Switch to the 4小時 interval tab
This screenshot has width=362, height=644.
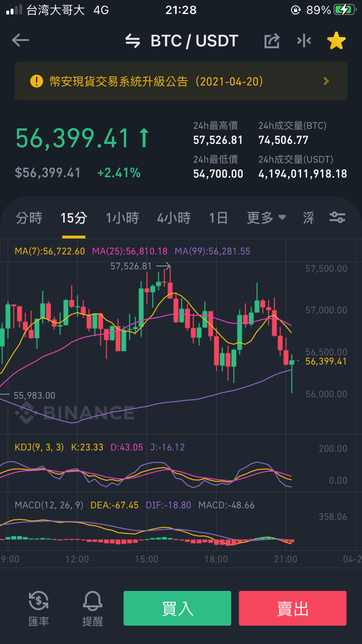(174, 218)
